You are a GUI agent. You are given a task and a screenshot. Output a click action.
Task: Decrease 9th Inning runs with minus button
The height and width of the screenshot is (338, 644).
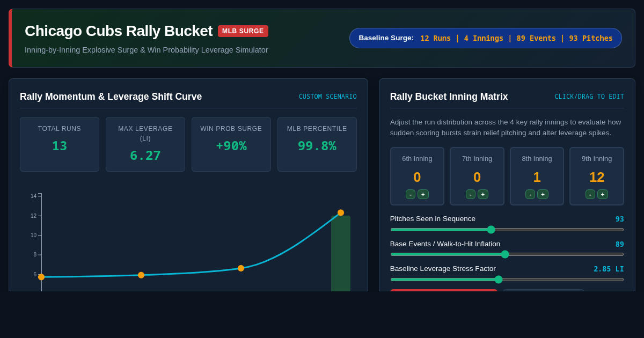tap(590, 194)
